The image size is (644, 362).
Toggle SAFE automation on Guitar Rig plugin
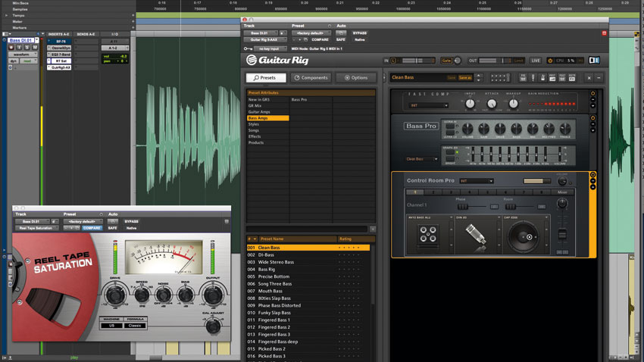340,40
